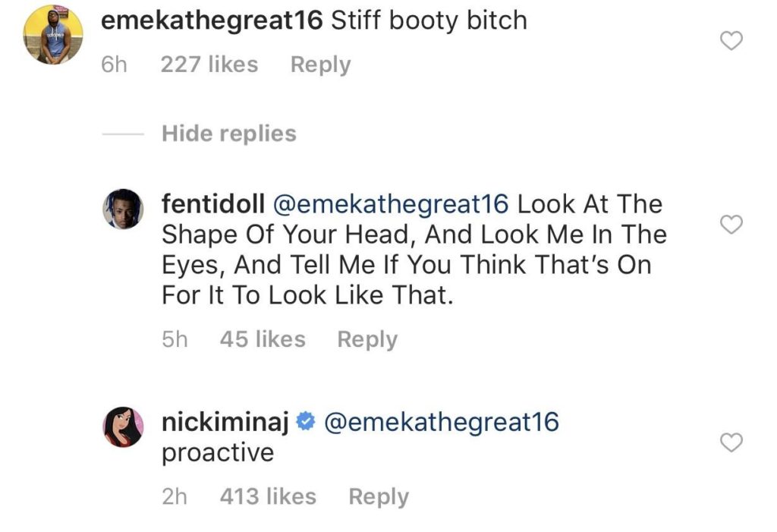777x532 pixels.
Task: Click nickiminaj's blue verified badge
Action: (305, 422)
